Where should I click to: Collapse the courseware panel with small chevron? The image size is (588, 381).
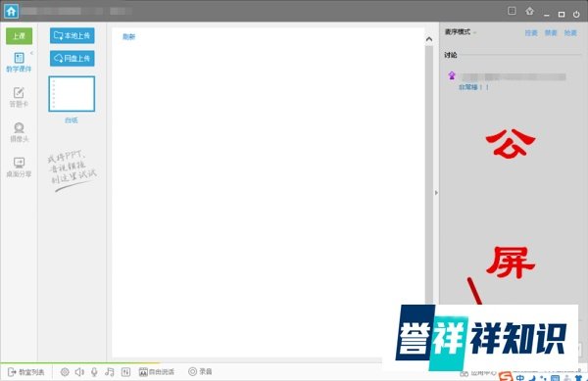coord(32,53)
